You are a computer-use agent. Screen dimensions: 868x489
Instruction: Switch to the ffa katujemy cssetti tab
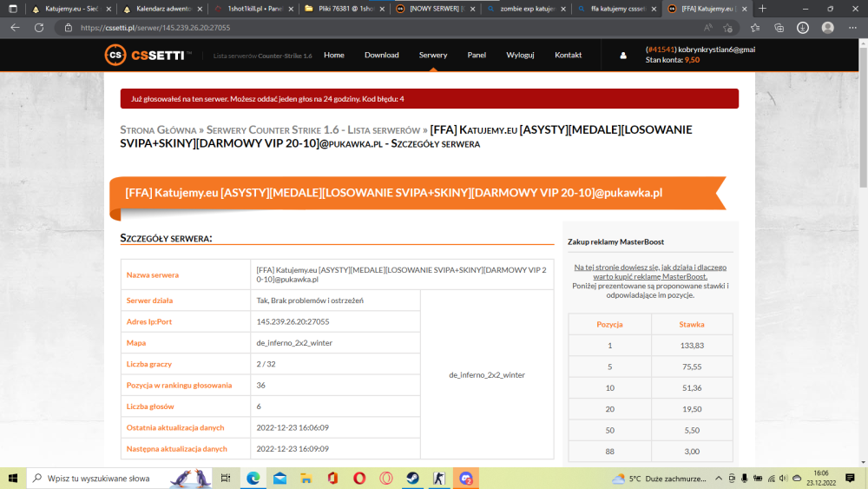coord(617,9)
